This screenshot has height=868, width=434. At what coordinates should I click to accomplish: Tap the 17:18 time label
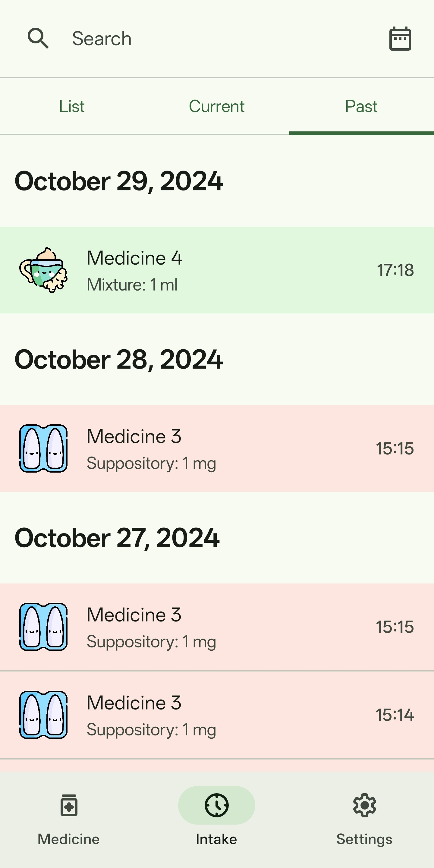point(395,270)
